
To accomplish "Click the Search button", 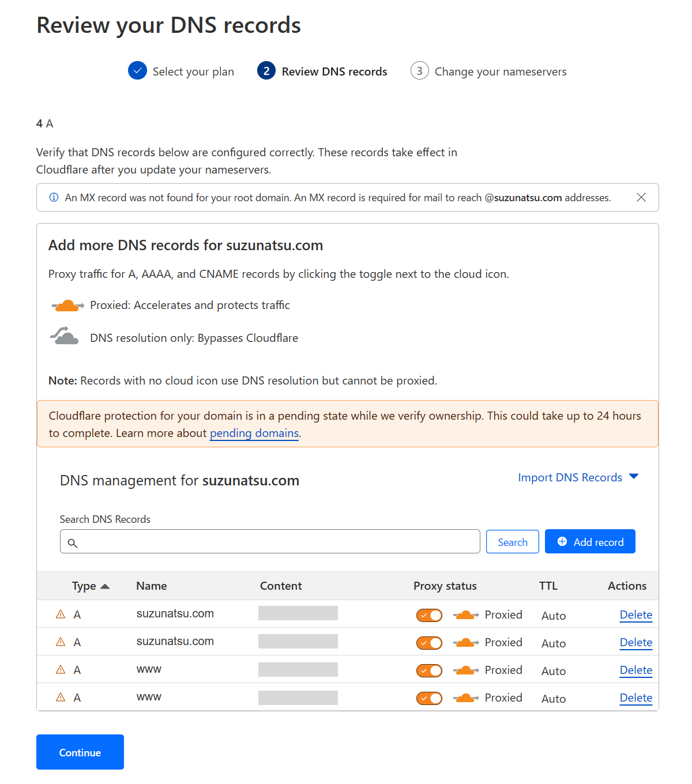I will coord(513,542).
